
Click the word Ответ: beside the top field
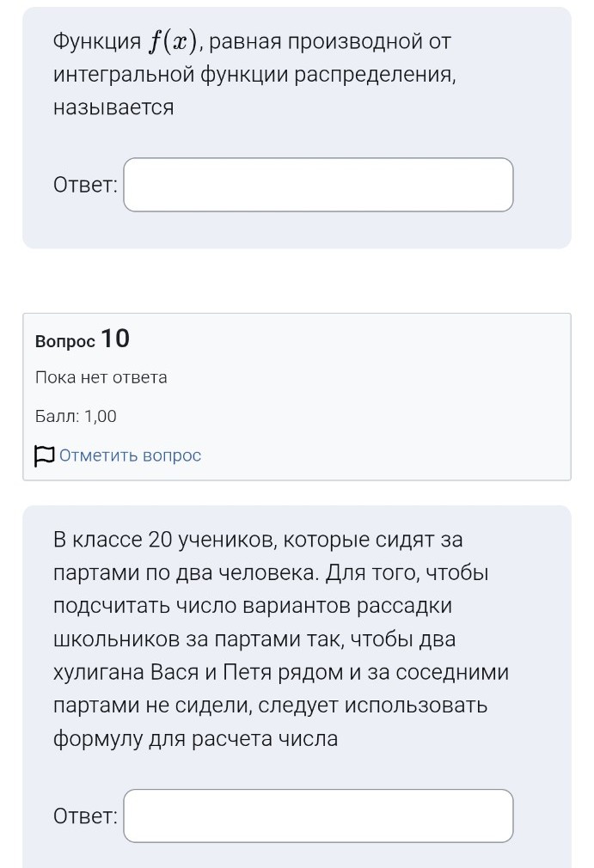[83, 184]
